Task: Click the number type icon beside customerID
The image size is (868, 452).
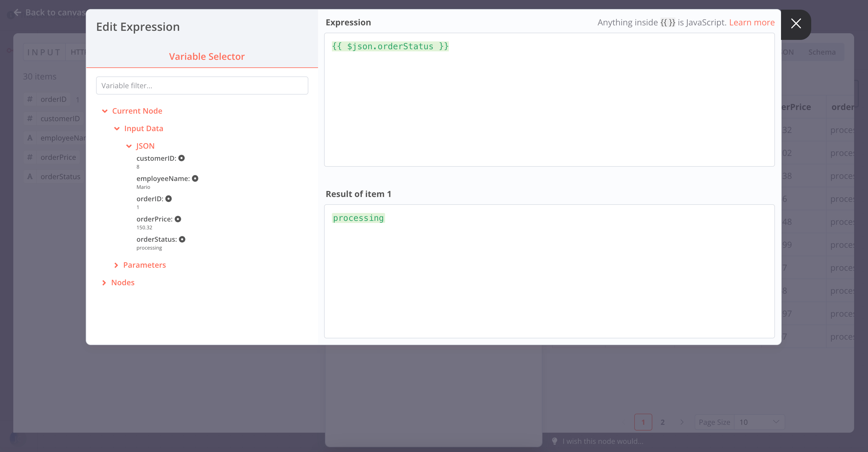Action: (30, 118)
